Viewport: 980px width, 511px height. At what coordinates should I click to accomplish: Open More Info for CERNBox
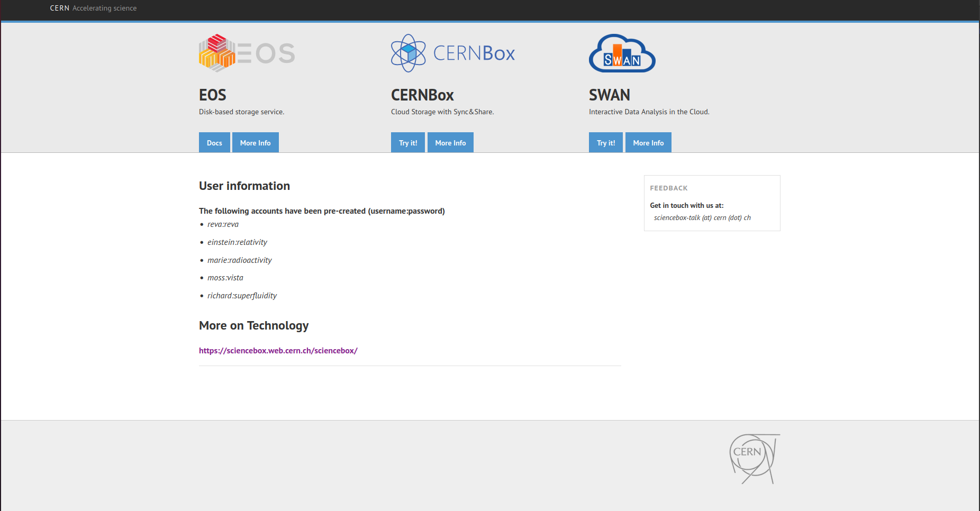click(x=450, y=143)
